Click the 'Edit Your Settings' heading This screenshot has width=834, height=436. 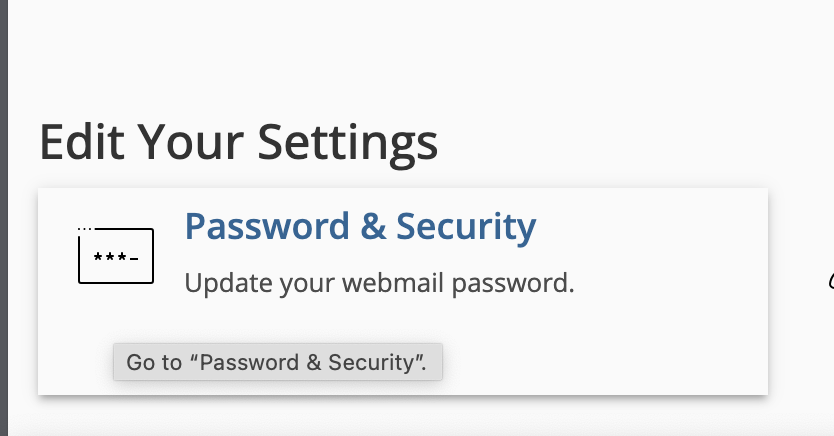pos(238,142)
